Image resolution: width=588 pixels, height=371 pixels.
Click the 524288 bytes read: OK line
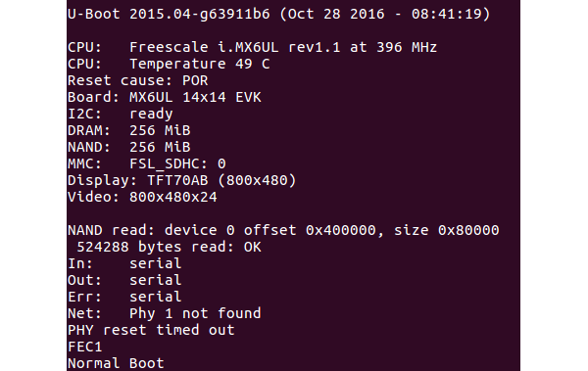(x=169, y=247)
